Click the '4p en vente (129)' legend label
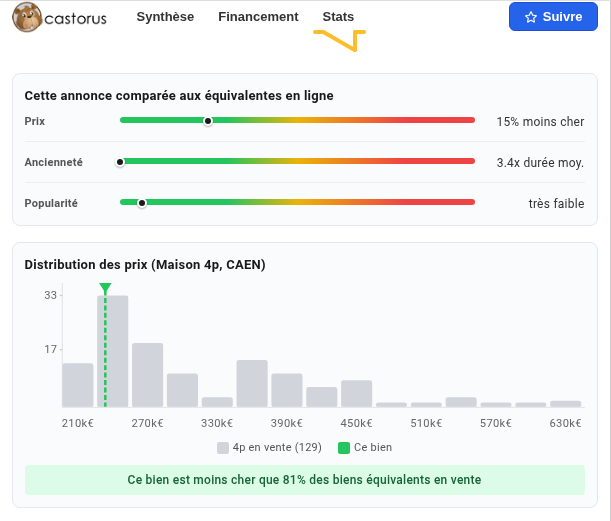This screenshot has height=521, width=611. click(277, 447)
